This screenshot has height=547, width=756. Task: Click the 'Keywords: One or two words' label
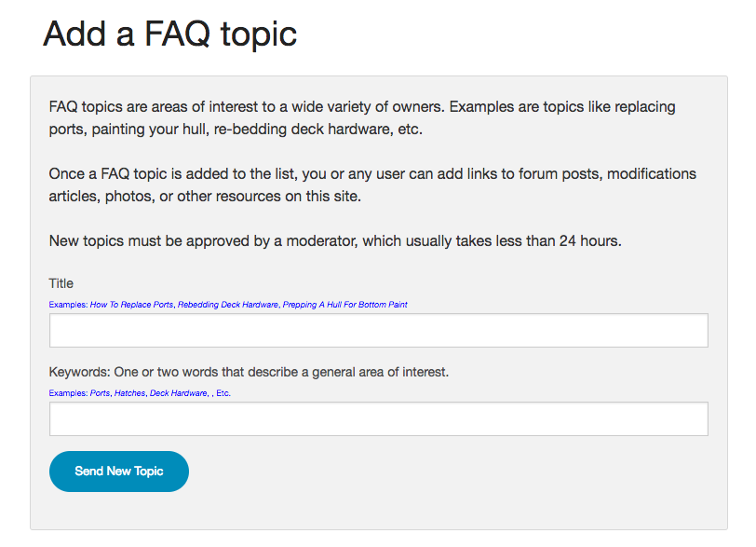pyautogui.click(x=249, y=372)
